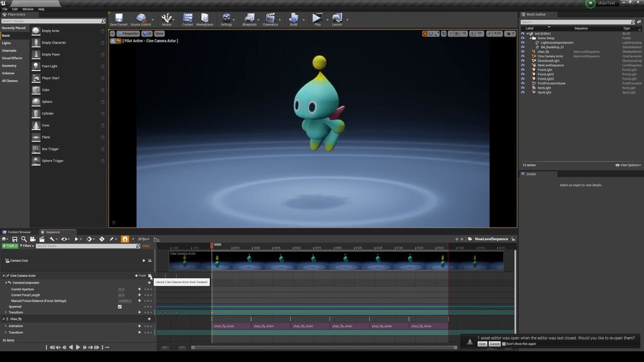Toggle Don't show this again checkbox
The image size is (644, 362).
[x=504, y=344]
